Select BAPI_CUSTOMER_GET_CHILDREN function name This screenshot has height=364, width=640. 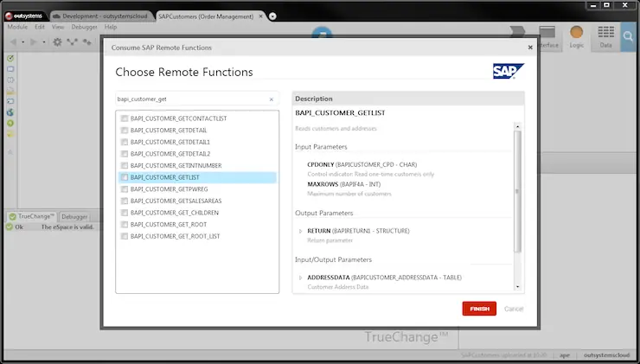(x=175, y=213)
